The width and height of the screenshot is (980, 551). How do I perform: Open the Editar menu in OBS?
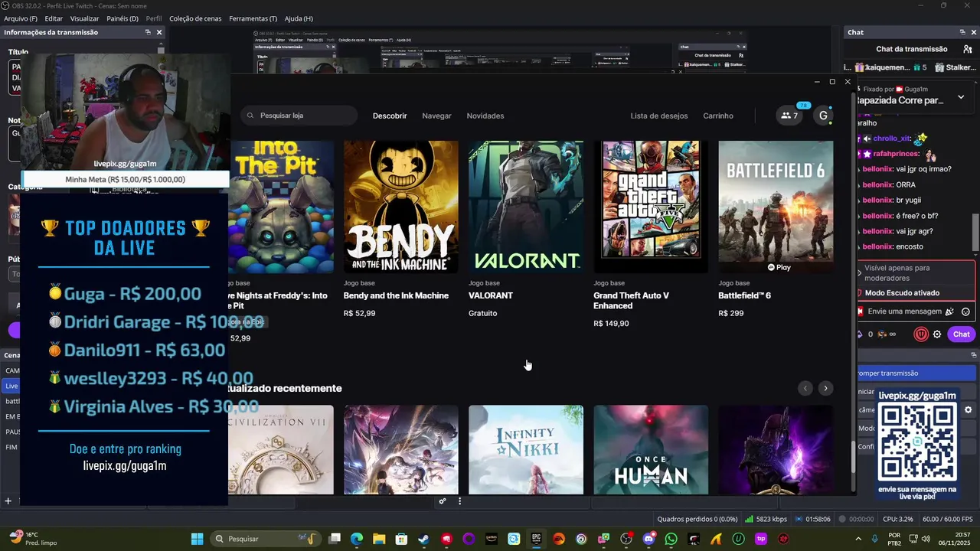[54, 18]
